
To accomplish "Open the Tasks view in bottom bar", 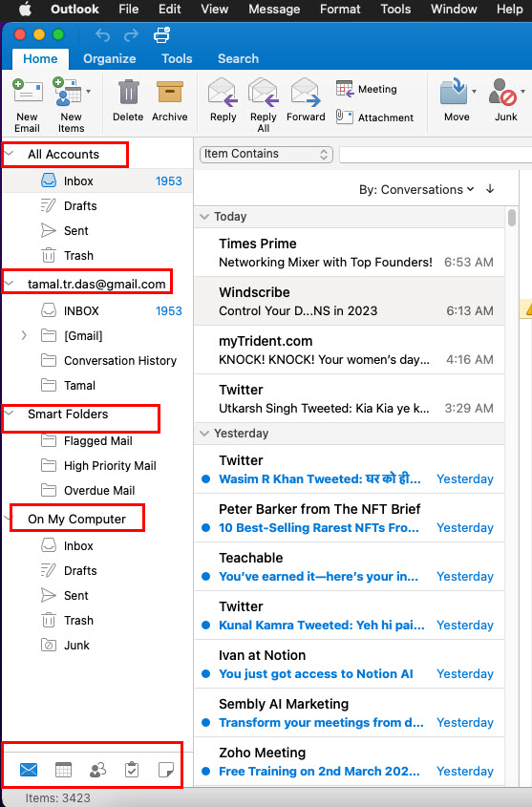I will click(132, 770).
